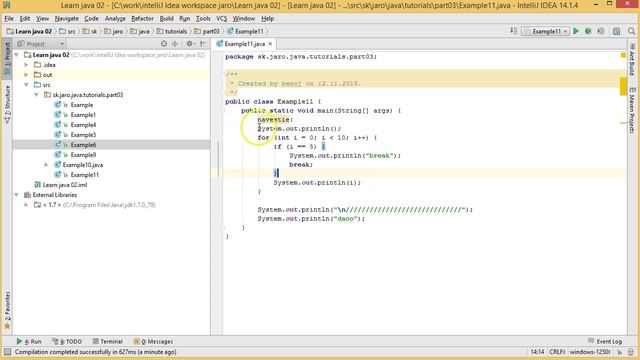The image size is (640, 360).
Task: Toggle the 1: Project side tab
Action: click(7, 58)
